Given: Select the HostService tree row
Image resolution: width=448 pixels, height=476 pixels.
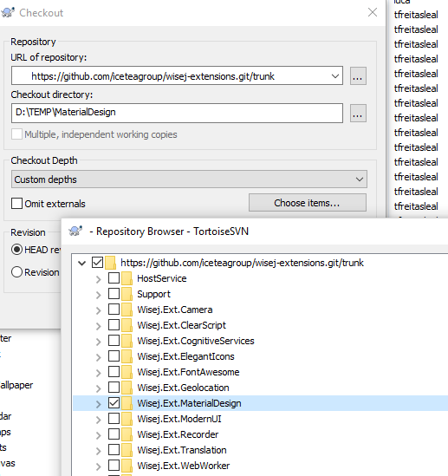Looking at the screenshot, I should pyautogui.click(x=261, y=278).
